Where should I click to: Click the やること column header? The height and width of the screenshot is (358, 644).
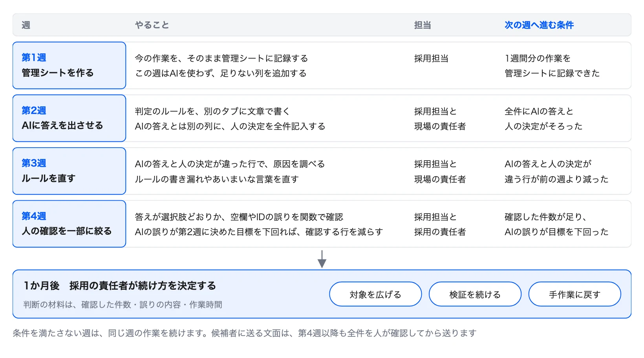[152, 25]
